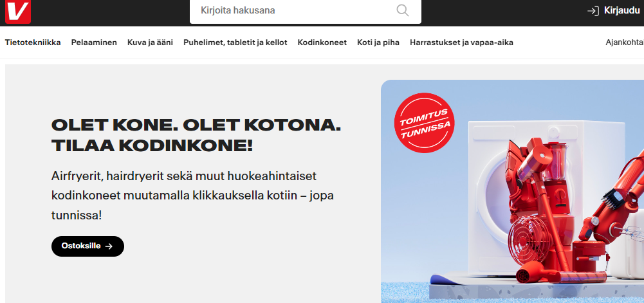Click the Olet kone. Olet kotona headline
644x303 pixels.
(196, 136)
